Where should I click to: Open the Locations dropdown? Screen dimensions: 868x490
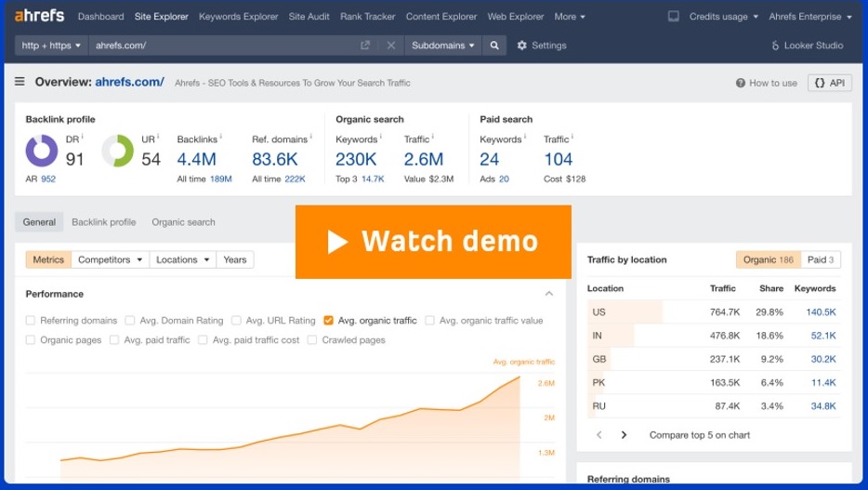point(183,259)
